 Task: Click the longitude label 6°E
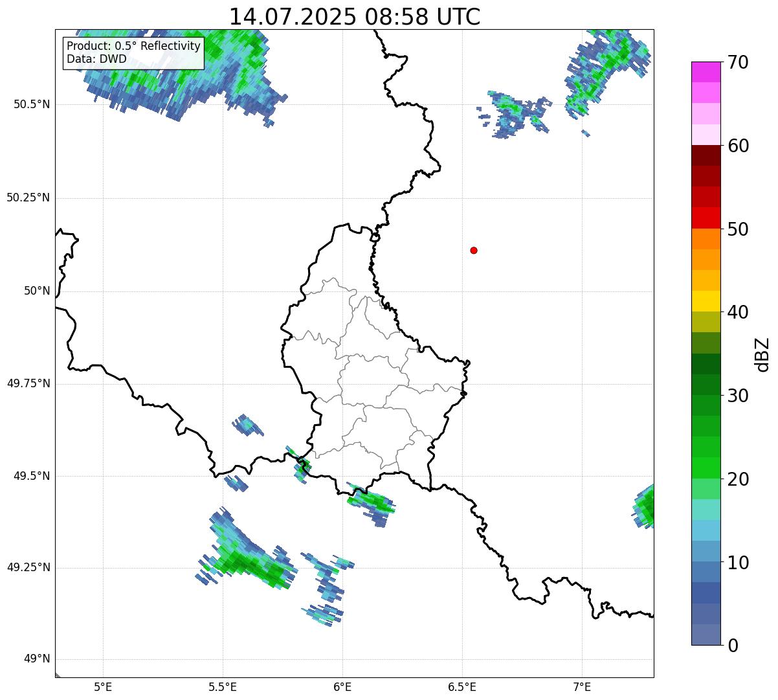point(342,687)
